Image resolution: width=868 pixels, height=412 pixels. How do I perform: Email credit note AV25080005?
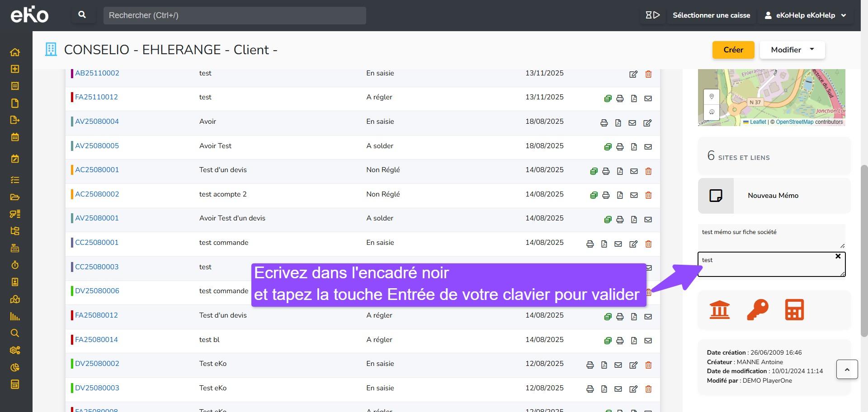coord(648,147)
